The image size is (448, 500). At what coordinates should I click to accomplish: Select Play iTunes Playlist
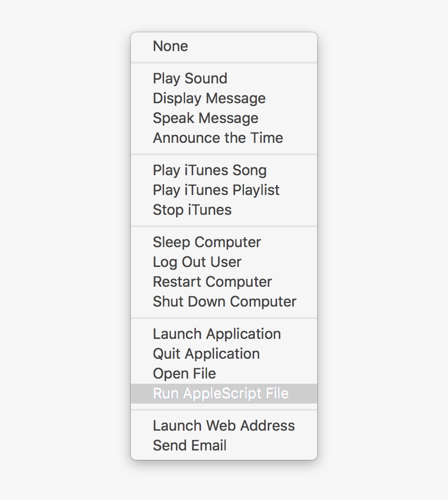coord(216,190)
